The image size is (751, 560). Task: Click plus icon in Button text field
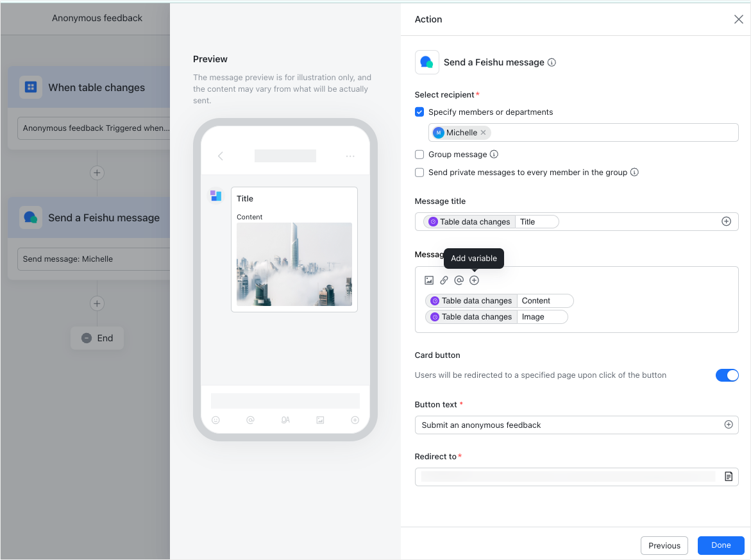[x=728, y=425]
